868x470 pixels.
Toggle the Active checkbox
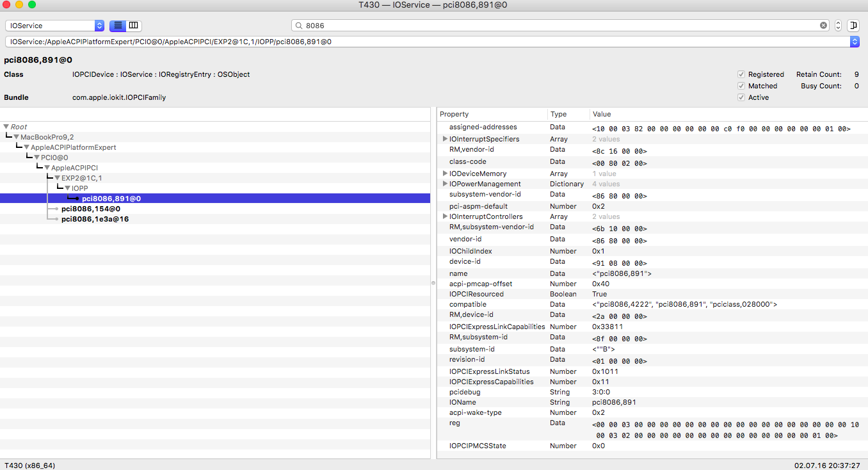tap(741, 97)
